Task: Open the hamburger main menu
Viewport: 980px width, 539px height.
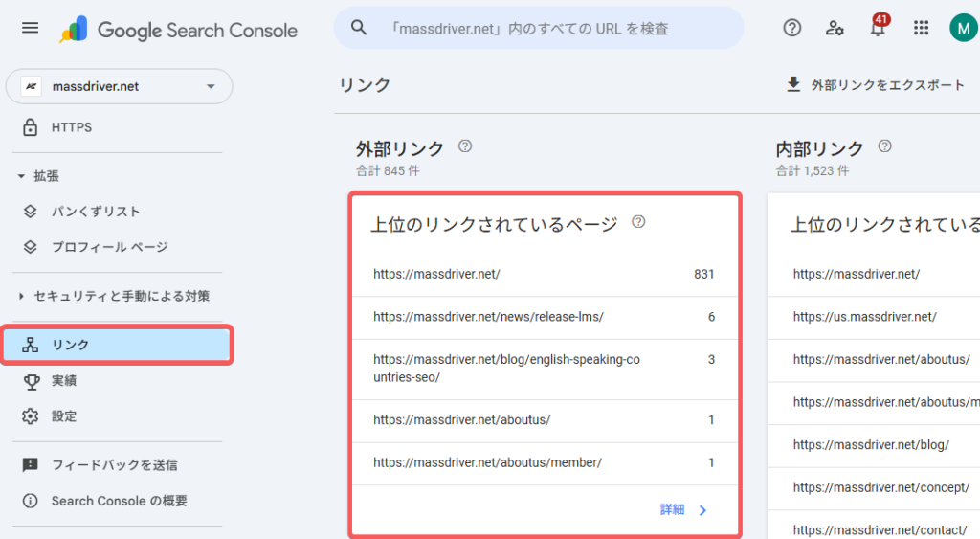Action: [30, 28]
